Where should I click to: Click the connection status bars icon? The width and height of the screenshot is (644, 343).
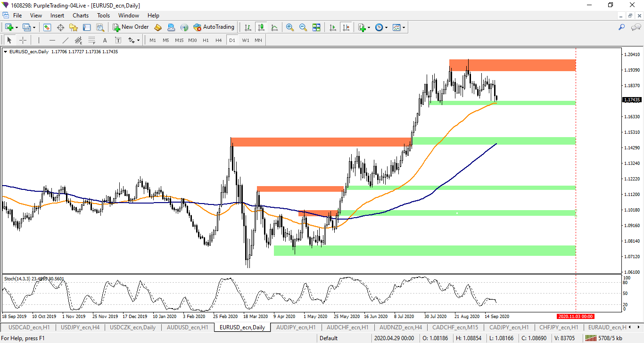point(590,338)
